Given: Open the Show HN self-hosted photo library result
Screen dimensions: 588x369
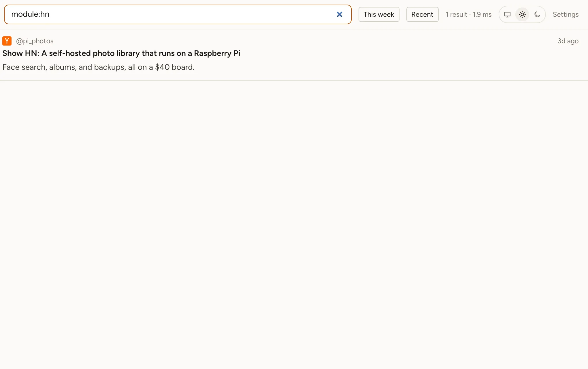Looking at the screenshot, I should (121, 53).
